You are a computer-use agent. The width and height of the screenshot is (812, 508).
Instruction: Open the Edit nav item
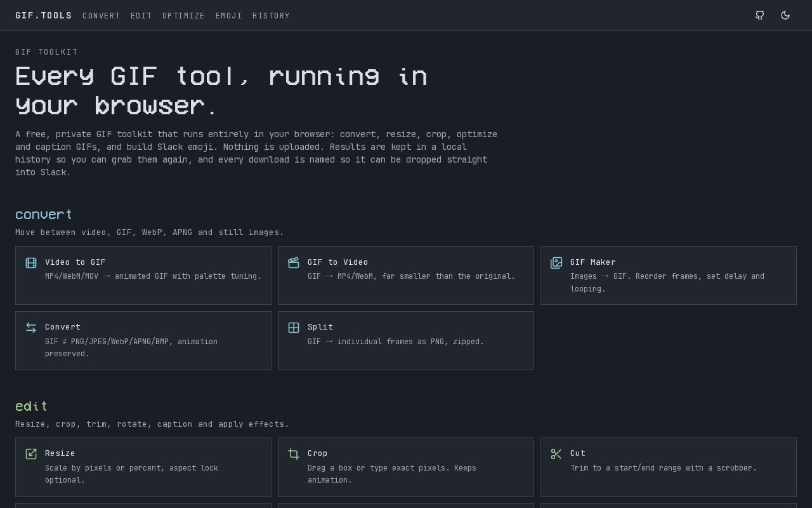[141, 16]
